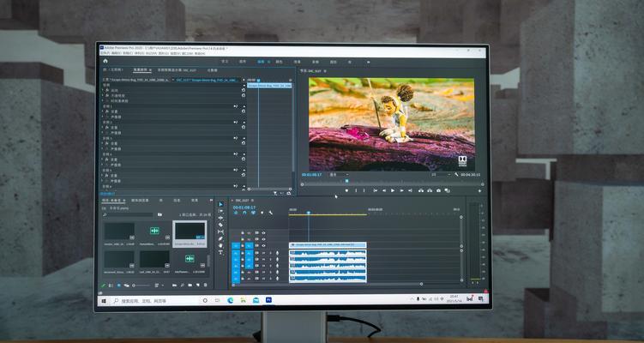This screenshot has width=644, height=343.
Task: Select the Razor tool
Action: coord(220,225)
